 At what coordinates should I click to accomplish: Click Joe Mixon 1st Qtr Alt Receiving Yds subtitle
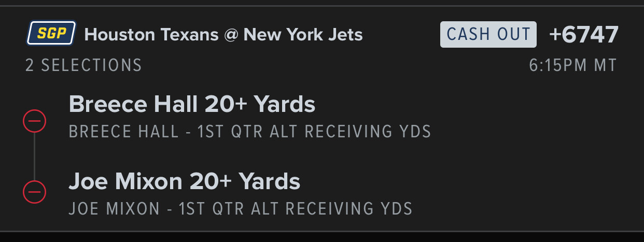241,208
